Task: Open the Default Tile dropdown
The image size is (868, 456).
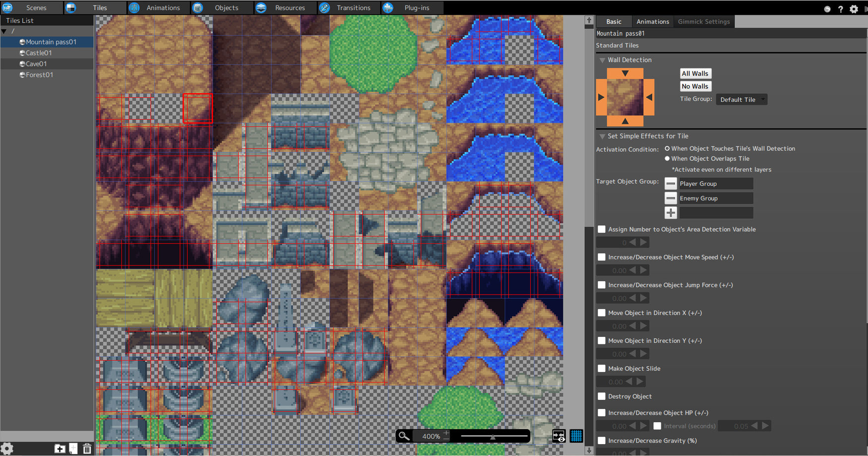Action: click(741, 99)
